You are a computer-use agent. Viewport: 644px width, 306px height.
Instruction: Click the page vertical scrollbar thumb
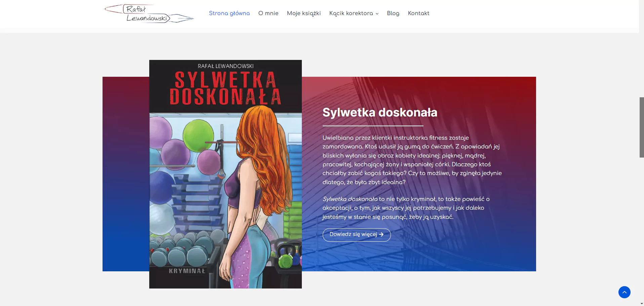[641, 127]
